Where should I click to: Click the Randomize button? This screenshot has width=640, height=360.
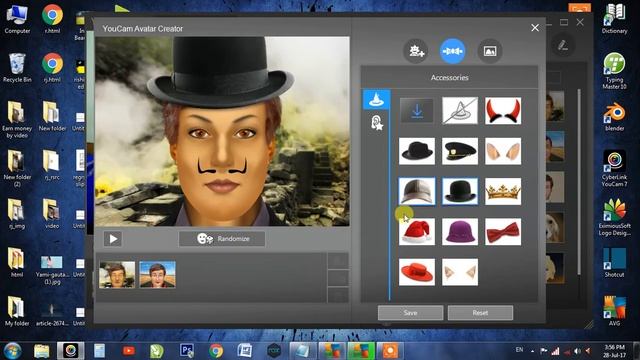click(x=222, y=239)
